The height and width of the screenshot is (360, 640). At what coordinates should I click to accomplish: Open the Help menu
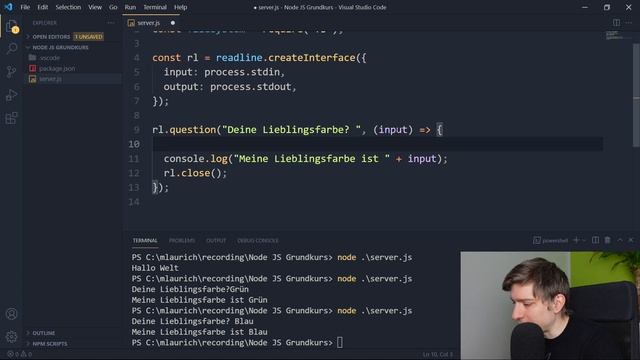(180, 7)
